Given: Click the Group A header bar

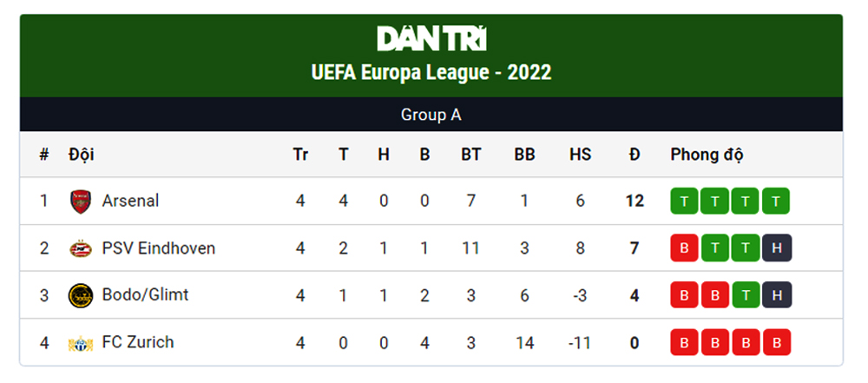Looking at the screenshot, I should [431, 115].
